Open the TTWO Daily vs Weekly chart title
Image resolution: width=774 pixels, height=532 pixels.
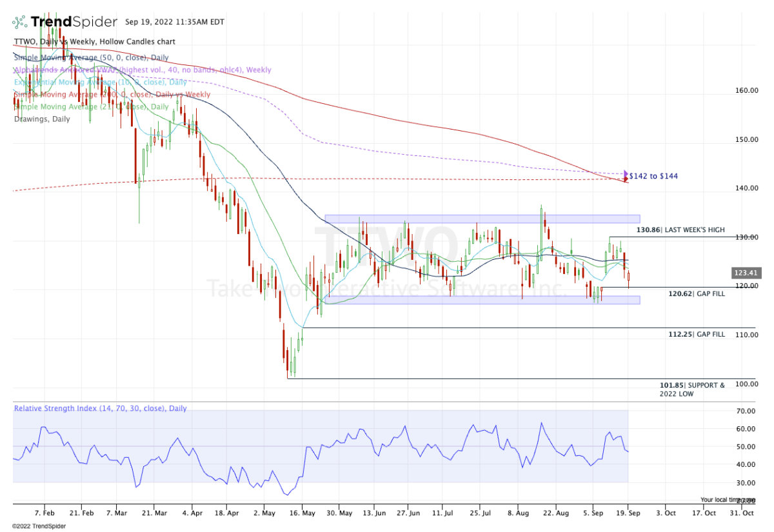[x=94, y=42]
